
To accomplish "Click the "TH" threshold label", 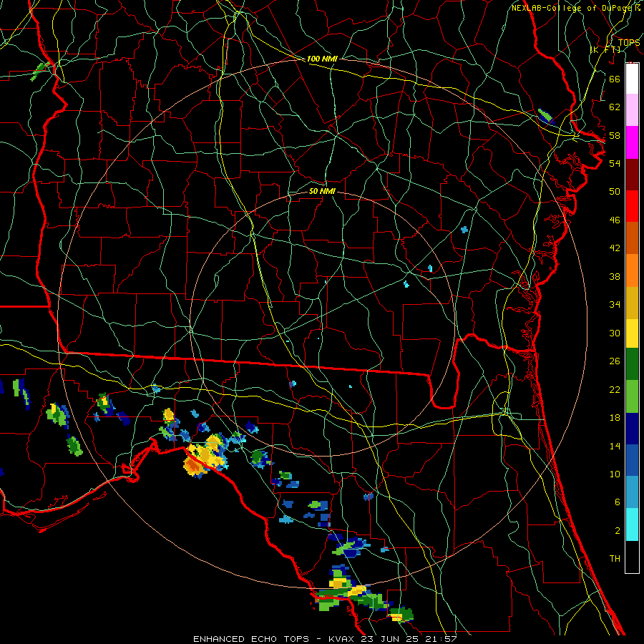I will [x=615, y=559].
